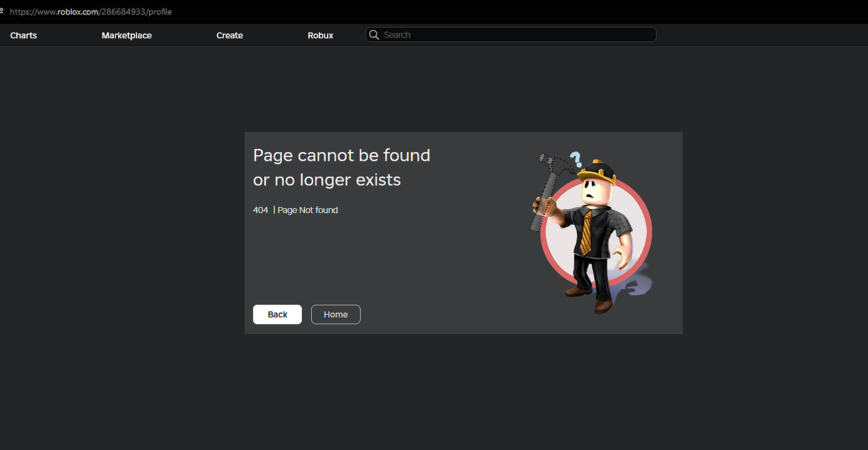
Task: Click inside the Search field
Action: tap(509, 35)
